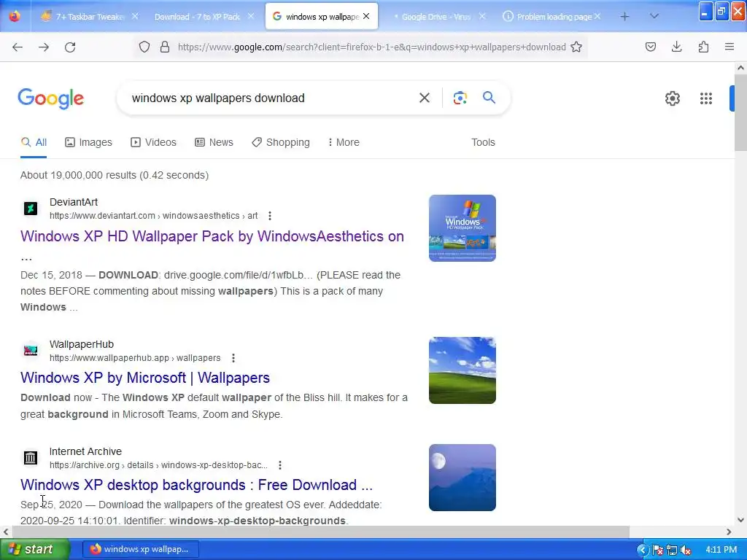The height and width of the screenshot is (560, 747).
Task: Click the Google logo
Action: pos(51,98)
